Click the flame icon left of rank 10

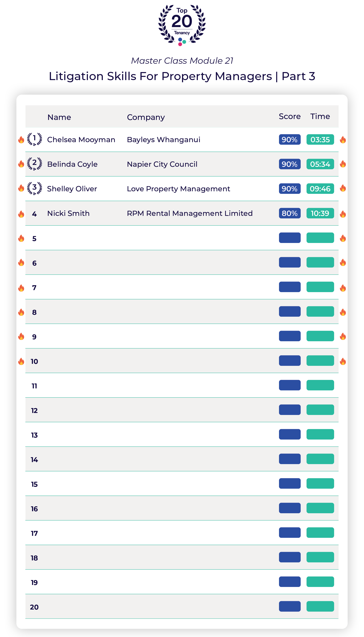click(21, 361)
